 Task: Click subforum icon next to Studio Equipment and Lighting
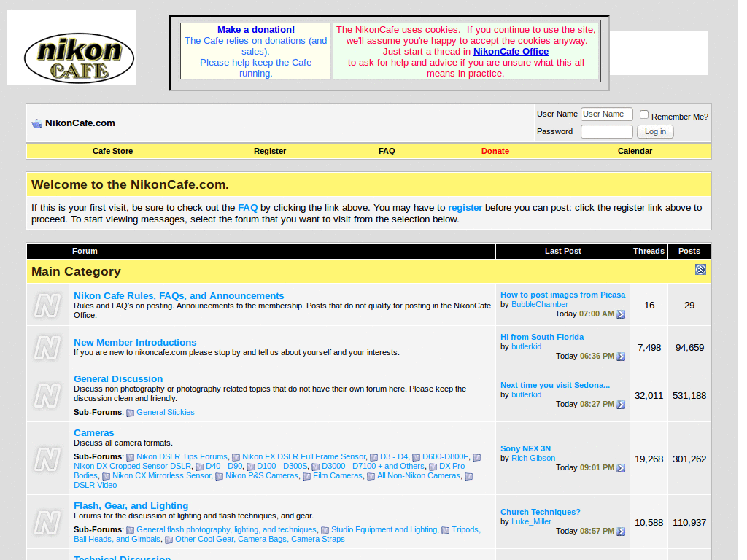(x=325, y=530)
